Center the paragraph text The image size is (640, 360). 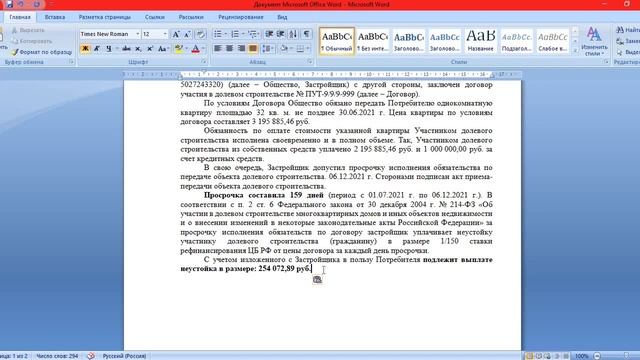[229, 49]
